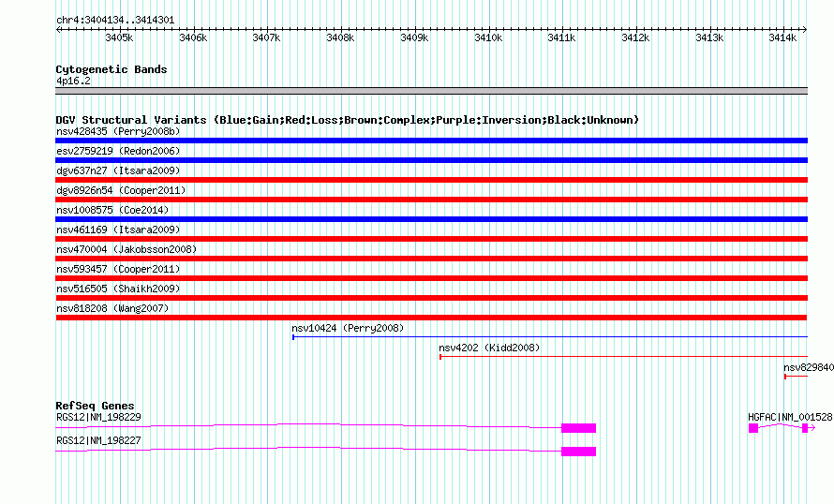Click the DGV Structural Variants track title
This screenshot has height=504, width=834.
click(x=347, y=120)
